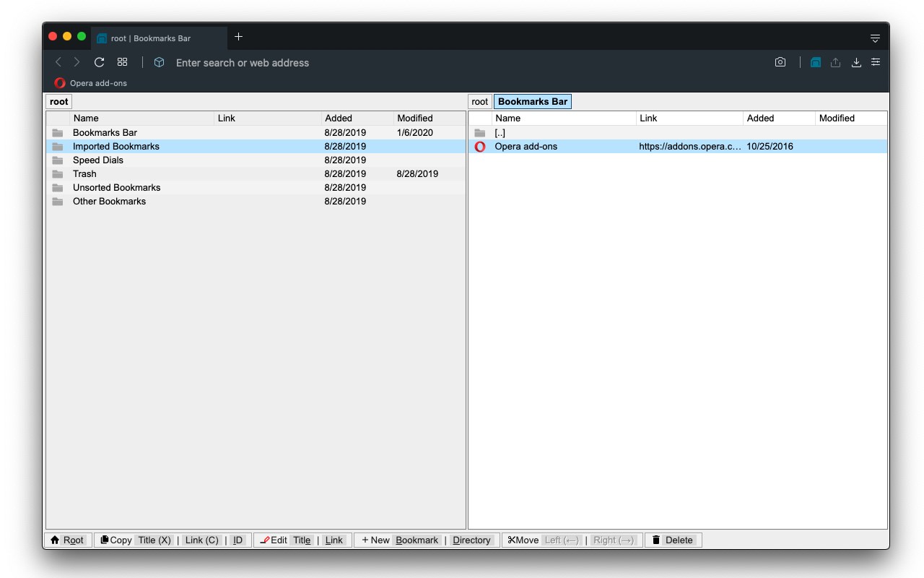Sort right pane by Added column
This screenshot has width=924, height=578.
tap(779, 118)
